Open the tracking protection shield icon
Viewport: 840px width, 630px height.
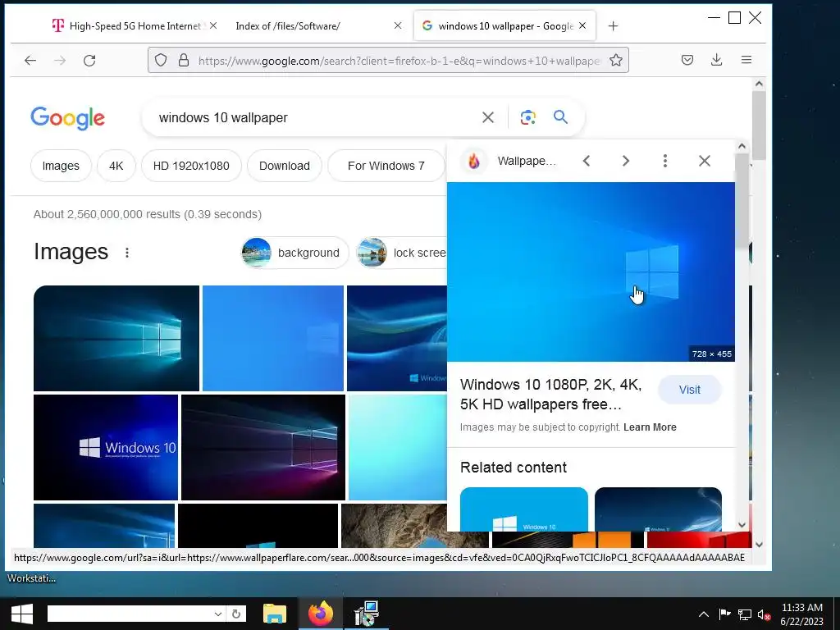pyautogui.click(x=161, y=60)
